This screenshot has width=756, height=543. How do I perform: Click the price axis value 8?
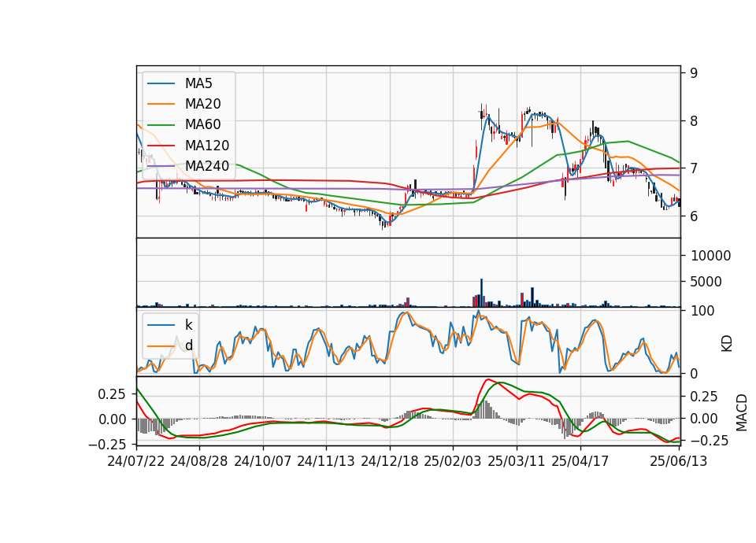pyautogui.click(x=694, y=121)
